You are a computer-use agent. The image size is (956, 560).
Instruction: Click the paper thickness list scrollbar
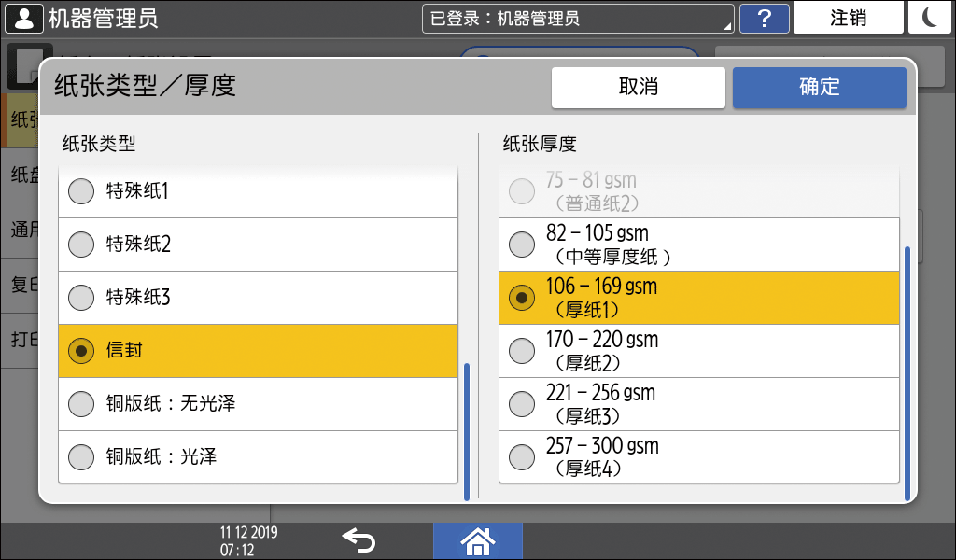pos(907,373)
